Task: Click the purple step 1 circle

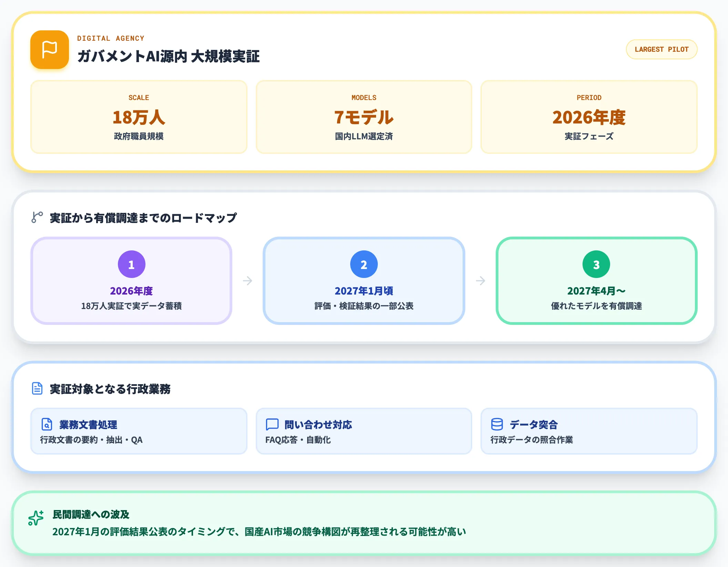Action: (x=131, y=264)
